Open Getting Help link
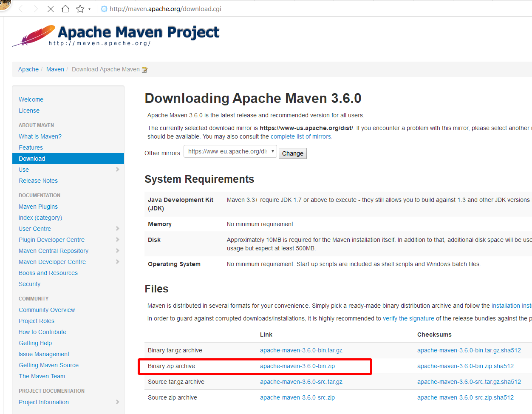 coord(35,343)
